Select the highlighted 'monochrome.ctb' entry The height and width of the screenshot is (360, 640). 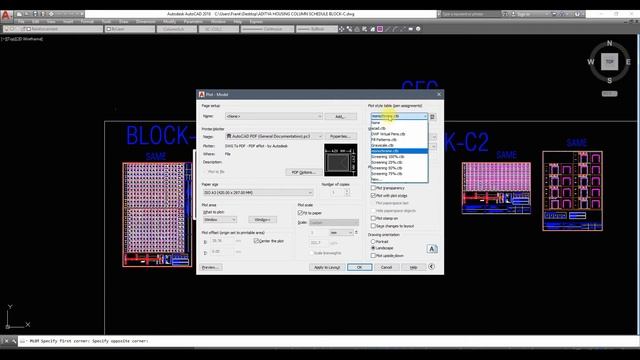pos(399,151)
